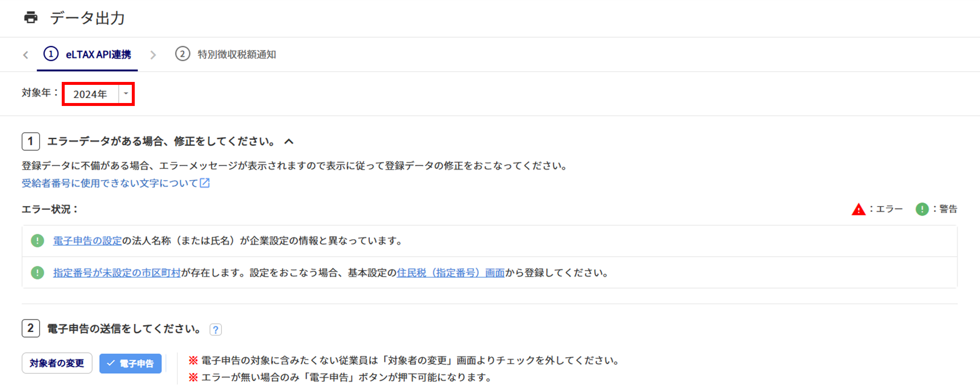Viewport: 980px width, 390px height.
Task: Click the right chevron between steps
Action: click(x=153, y=55)
